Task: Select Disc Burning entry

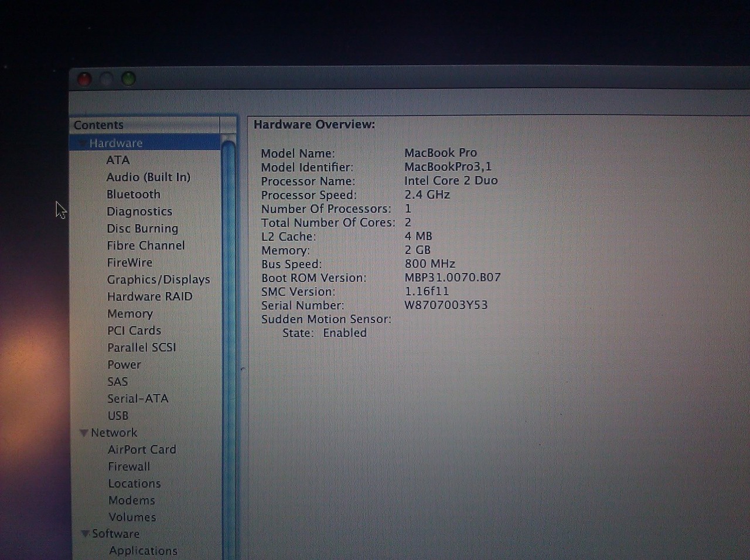Action: coord(142,228)
